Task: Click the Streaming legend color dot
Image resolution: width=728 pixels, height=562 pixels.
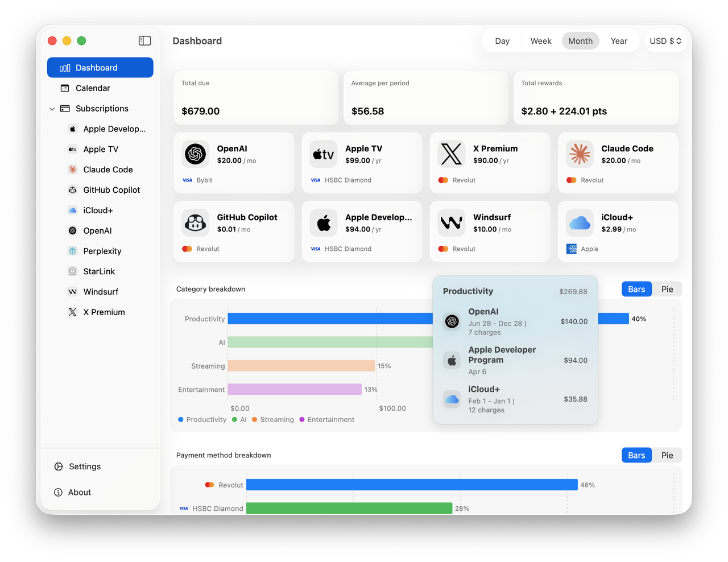Action: pyautogui.click(x=255, y=420)
